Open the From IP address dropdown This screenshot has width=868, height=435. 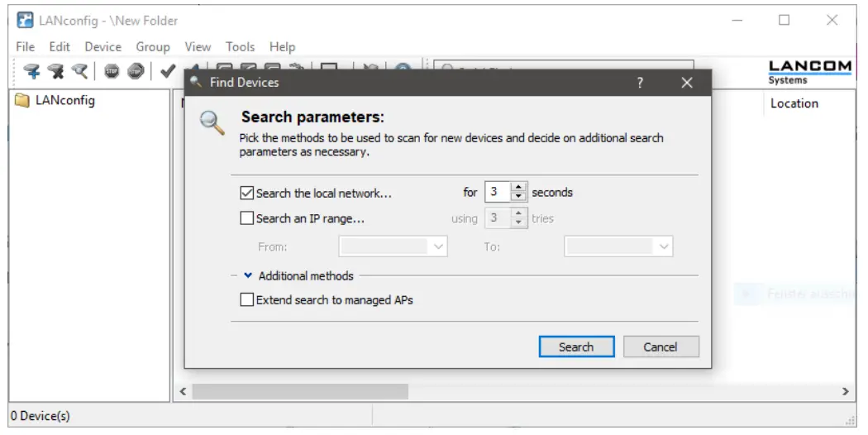click(x=438, y=246)
